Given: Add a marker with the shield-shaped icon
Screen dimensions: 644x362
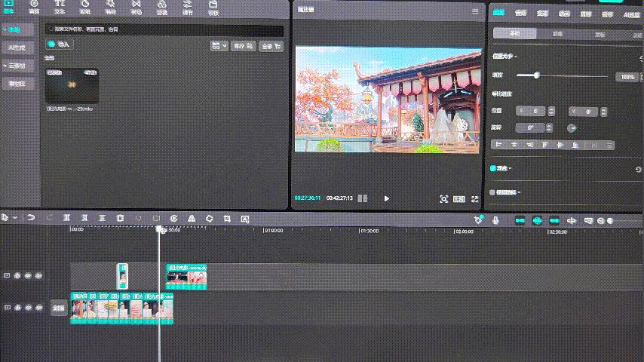Looking at the screenshot, I should coord(139,218).
